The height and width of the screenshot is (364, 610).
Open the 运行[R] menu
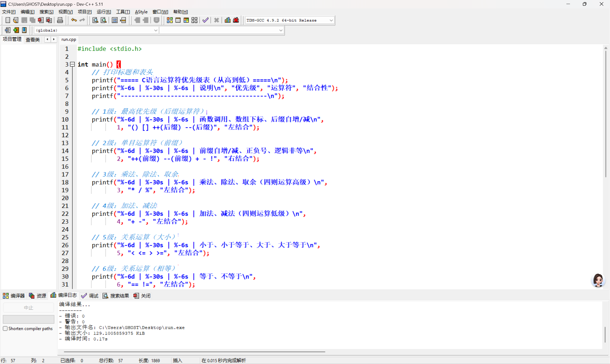[104, 12]
